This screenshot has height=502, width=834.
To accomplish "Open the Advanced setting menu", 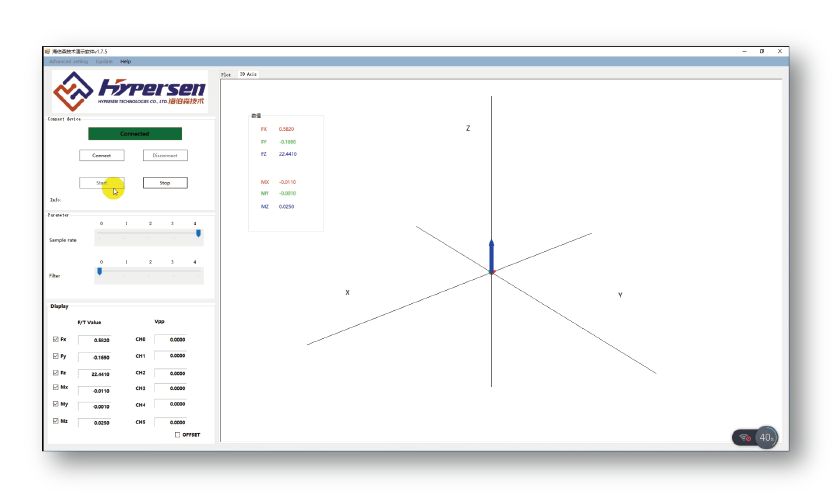I will (69, 61).
